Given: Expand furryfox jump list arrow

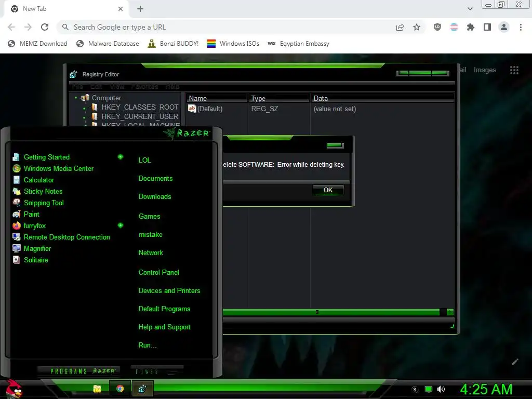Looking at the screenshot, I should (x=121, y=225).
